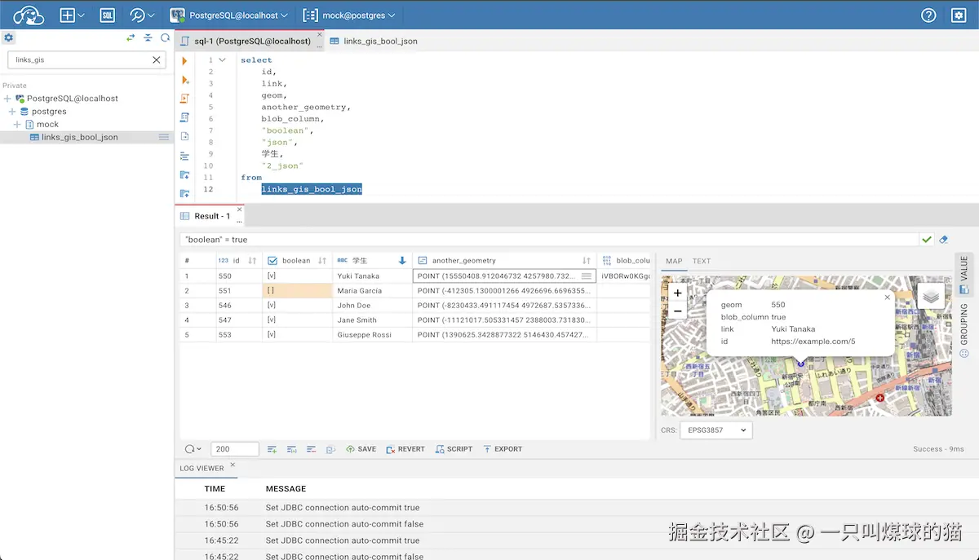Toggle the empty boolean checkbox in row 551

point(272,291)
